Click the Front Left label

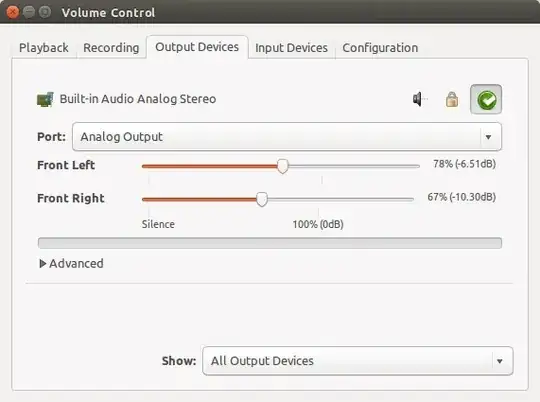click(66, 165)
